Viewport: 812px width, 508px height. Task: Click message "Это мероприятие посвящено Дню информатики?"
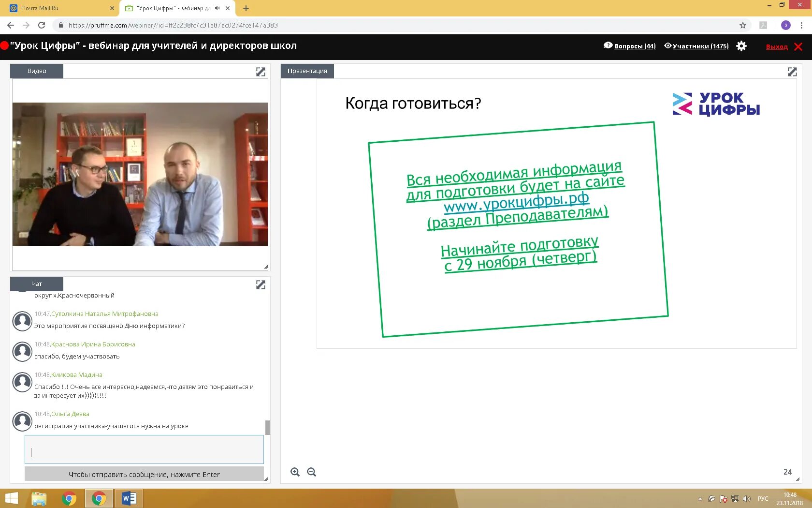pyautogui.click(x=109, y=326)
